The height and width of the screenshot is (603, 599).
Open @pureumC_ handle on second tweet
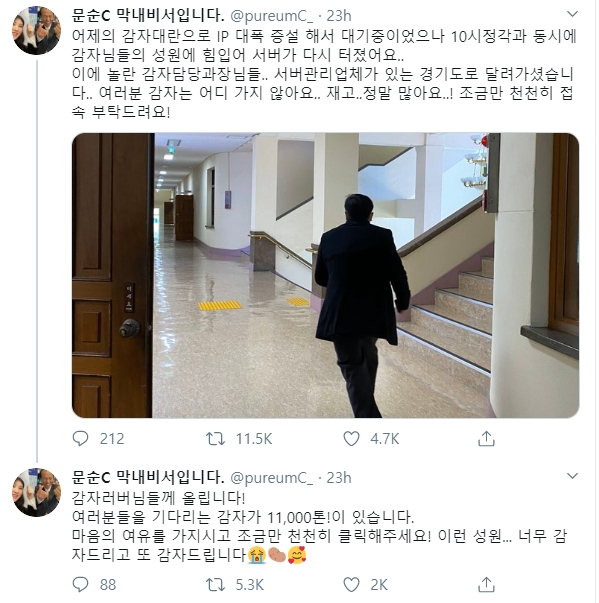click(x=271, y=478)
